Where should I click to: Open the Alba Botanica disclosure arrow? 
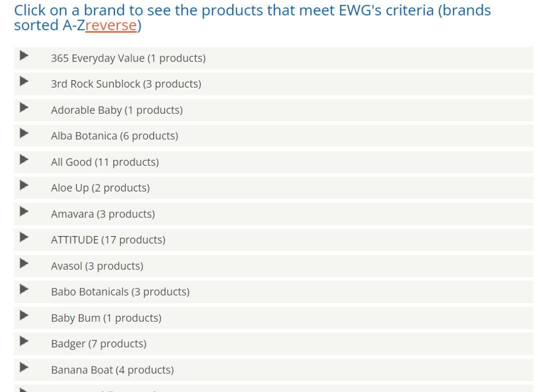click(x=24, y=133)
